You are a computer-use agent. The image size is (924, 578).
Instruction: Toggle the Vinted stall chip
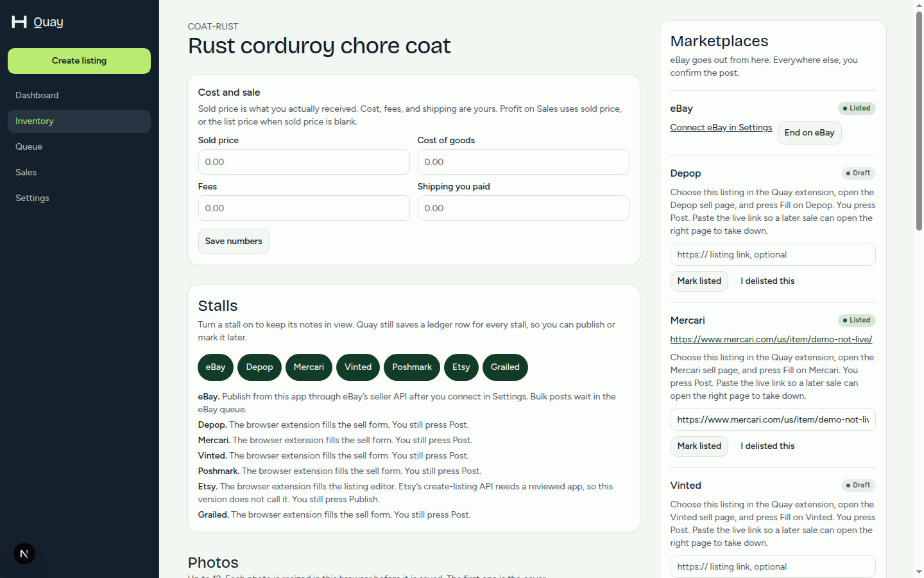(x=358, y=367)
